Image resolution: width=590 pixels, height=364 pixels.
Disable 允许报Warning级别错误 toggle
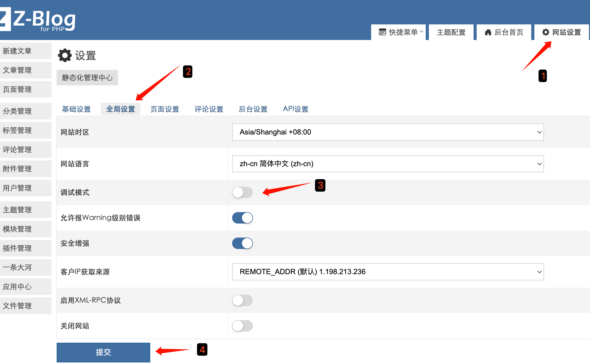(x=242, y=218)
